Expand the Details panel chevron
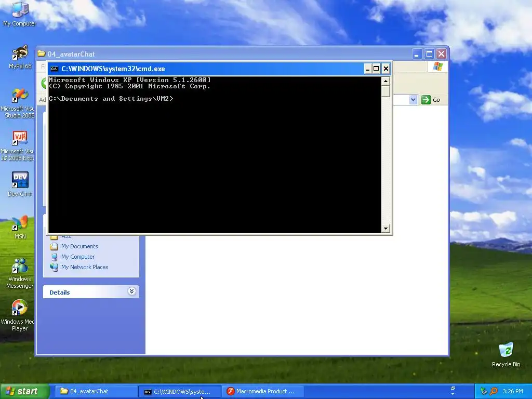The height and width of the screenshot is (399, 532). [x=131, y=291]
